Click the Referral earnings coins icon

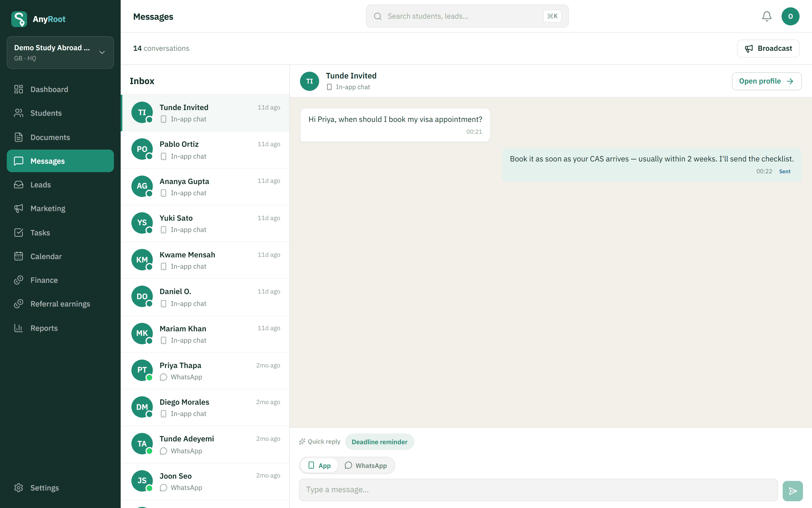(x=18, y=304)
